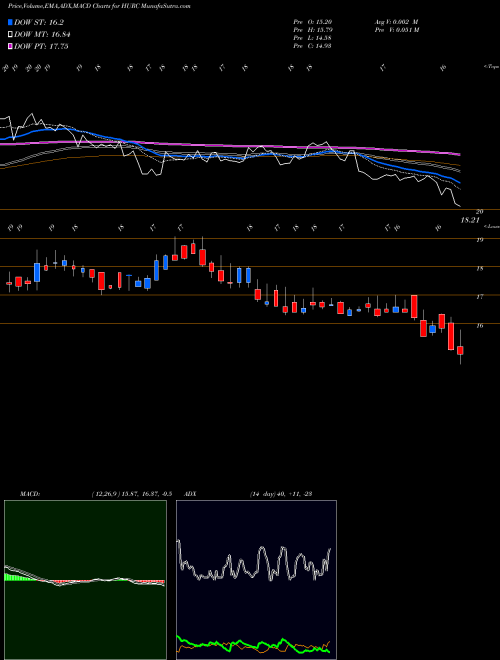
Task: Click the '<Lows' marker label
Action: 491,226
